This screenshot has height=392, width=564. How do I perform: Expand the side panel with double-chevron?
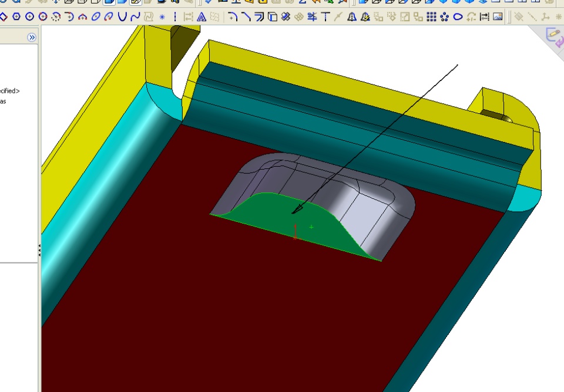pyautogui.click(x=32, y=38)
